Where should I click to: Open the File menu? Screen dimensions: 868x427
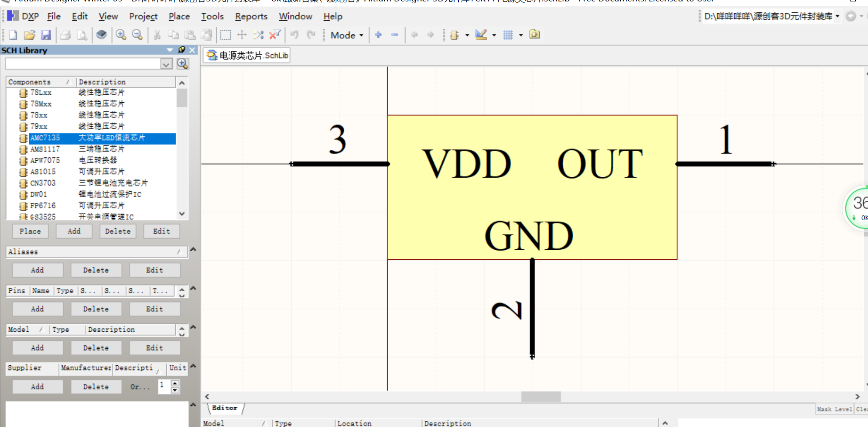point(54,16)
